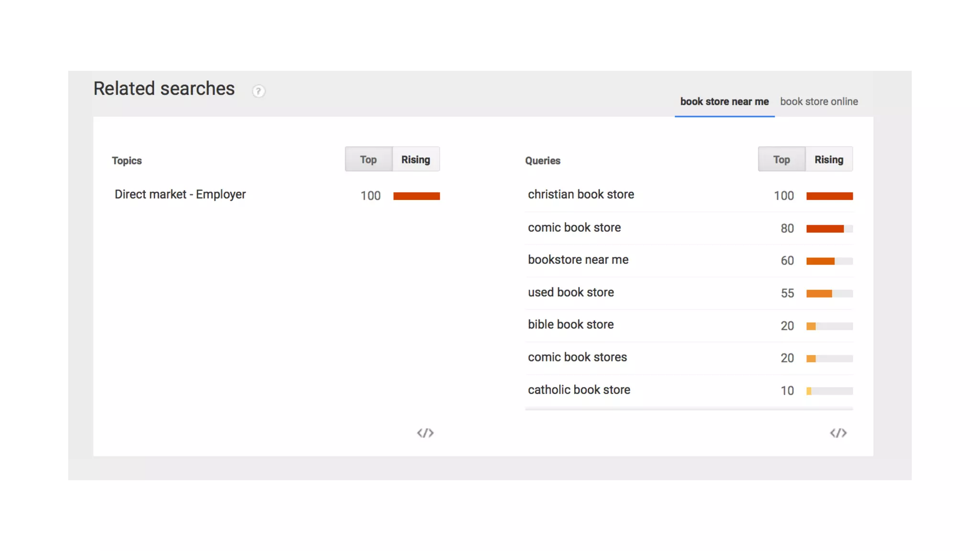The image size is (980, 551).
Task: Click the Queries embed code icon
Action: pos(838,433)
